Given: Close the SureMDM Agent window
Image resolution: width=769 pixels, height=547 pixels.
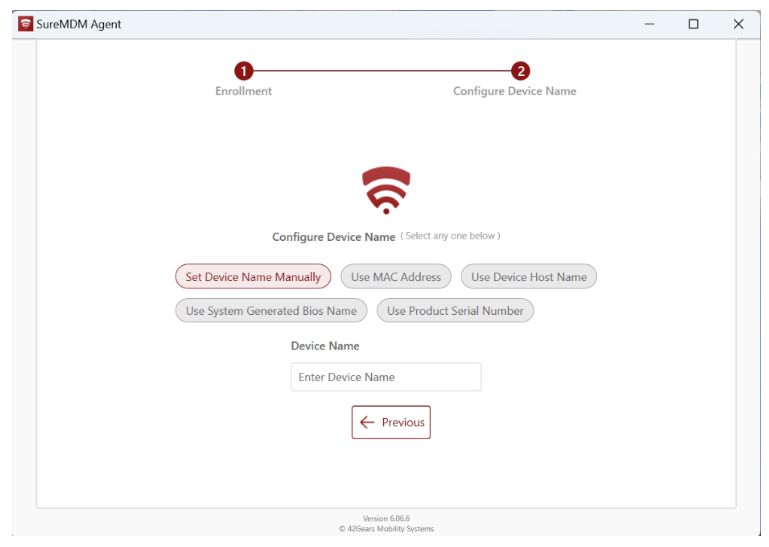Looking at the screenshot, I should [x=738, y=24].
